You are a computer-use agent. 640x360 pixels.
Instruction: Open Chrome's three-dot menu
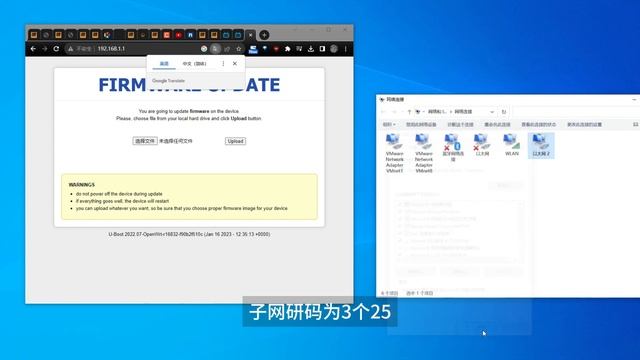[x=345, y=49]
